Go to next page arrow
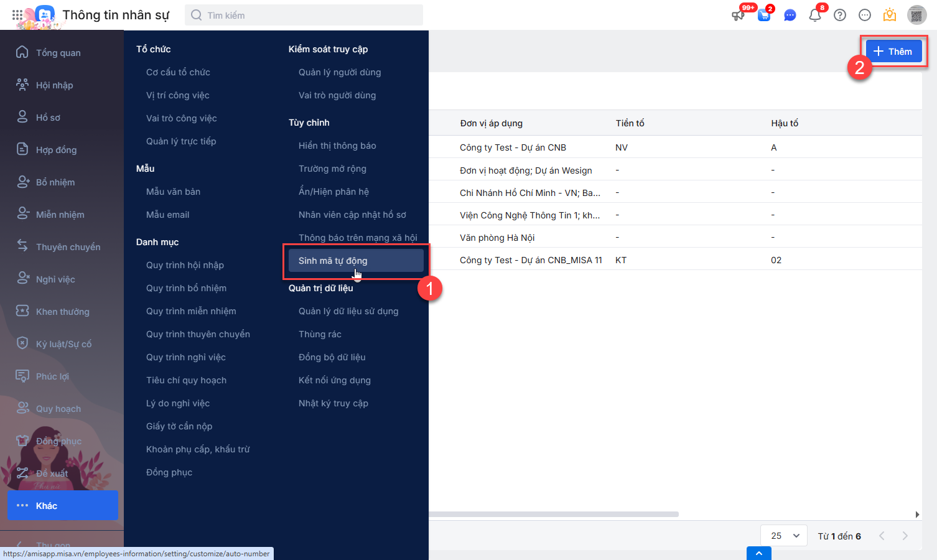The height and width of the screenshot is (560, 937). click(905, 536)
